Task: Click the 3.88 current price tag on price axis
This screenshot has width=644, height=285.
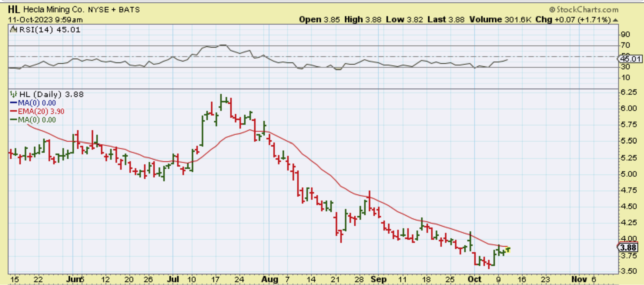Action: pyautogui.click(x=628, y=247)
